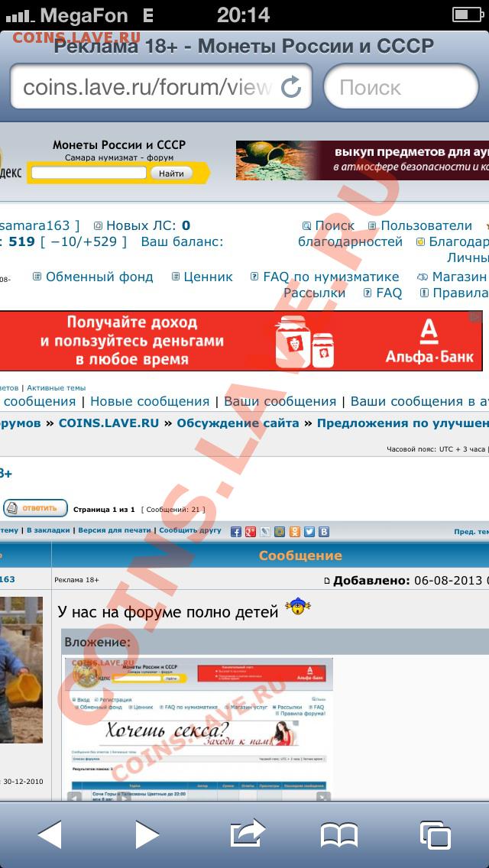
Task: Reload the page with refresh icon
Action: click(x=291, y=87)
